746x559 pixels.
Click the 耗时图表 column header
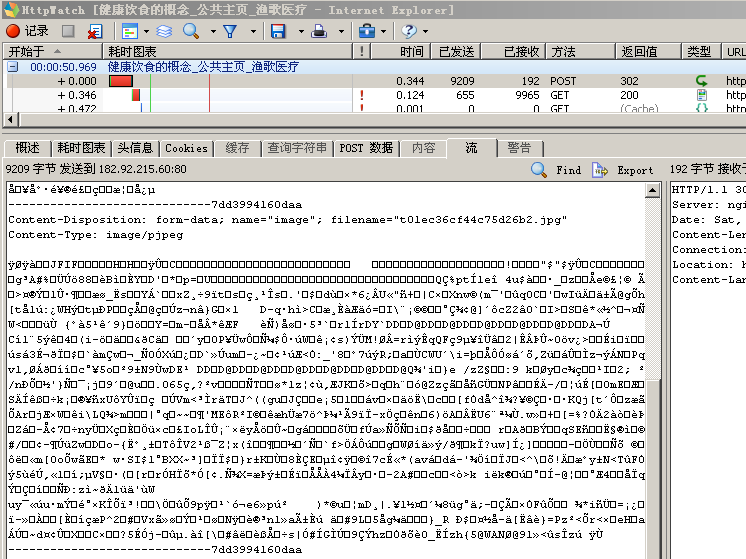pyautogui.click(x=227, y=51)
